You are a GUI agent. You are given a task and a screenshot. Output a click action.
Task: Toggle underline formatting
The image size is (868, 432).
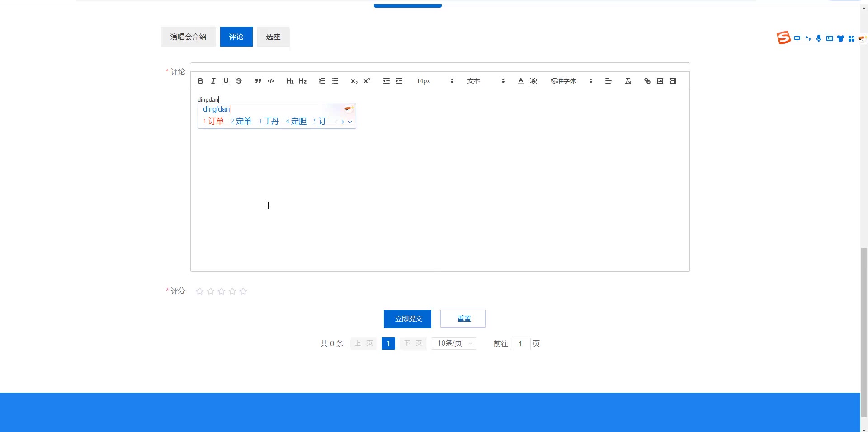pos(226,81)
